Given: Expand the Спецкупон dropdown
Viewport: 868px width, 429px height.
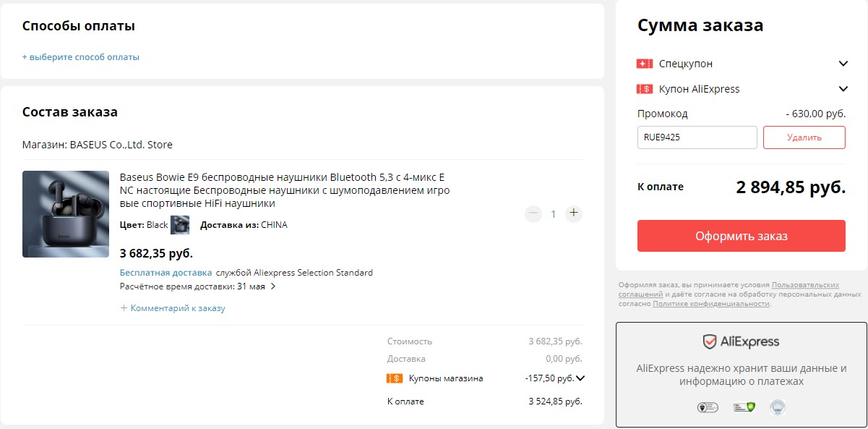Looking at the screenshot, I should click(843, 64).
